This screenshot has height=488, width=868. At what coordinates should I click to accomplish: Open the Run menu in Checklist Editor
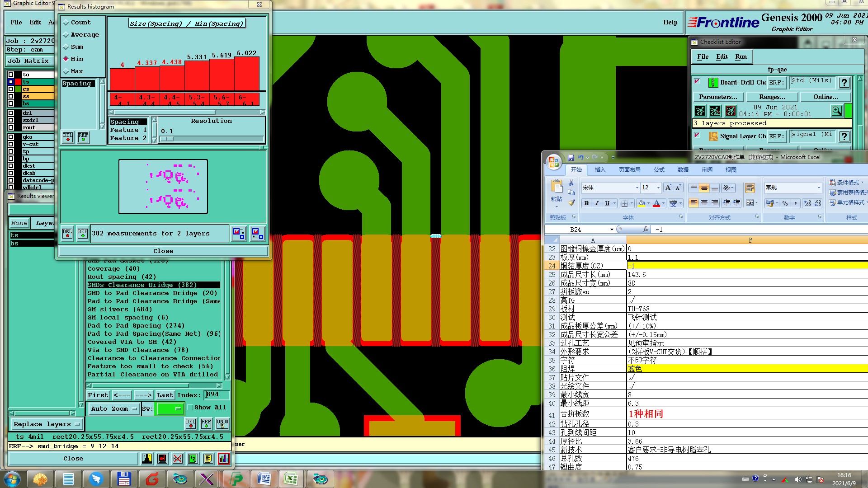point(741,56)
